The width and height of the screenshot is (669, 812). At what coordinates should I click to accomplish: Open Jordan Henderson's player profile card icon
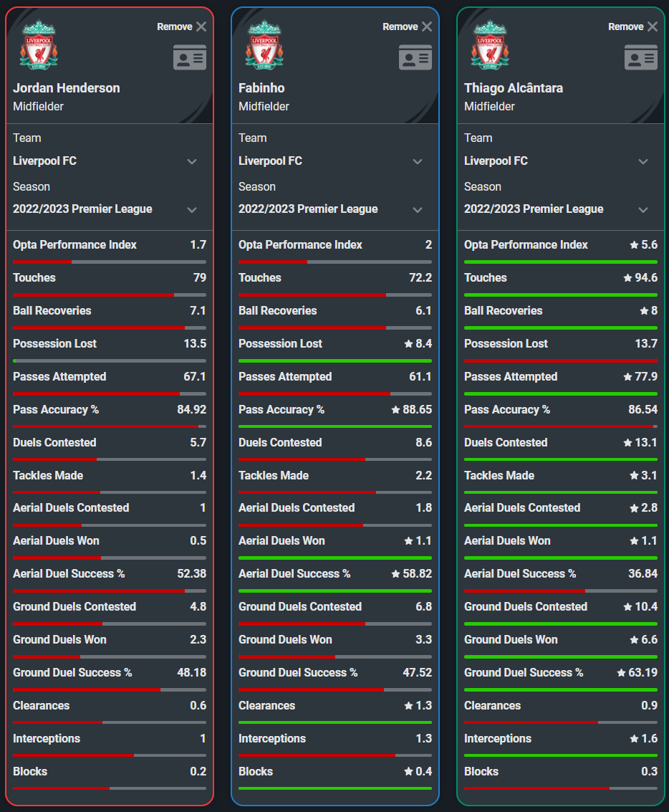click(x=189, y=57)
